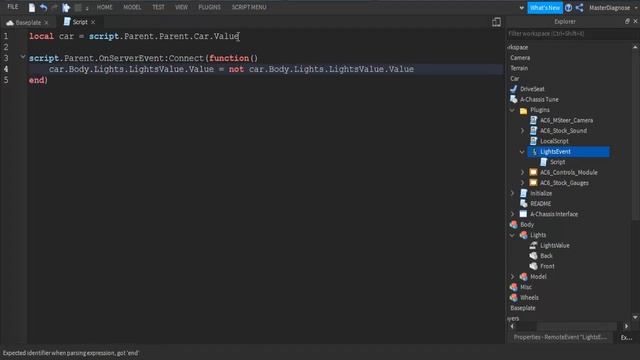The width and height of the screenshot is (640, 360).
Task: Click the Initialize script icon
Action: coord(524,193)
